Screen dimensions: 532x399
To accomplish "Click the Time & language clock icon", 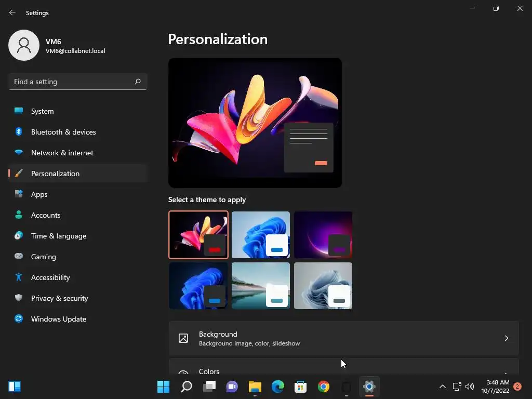I will (19, 235).
